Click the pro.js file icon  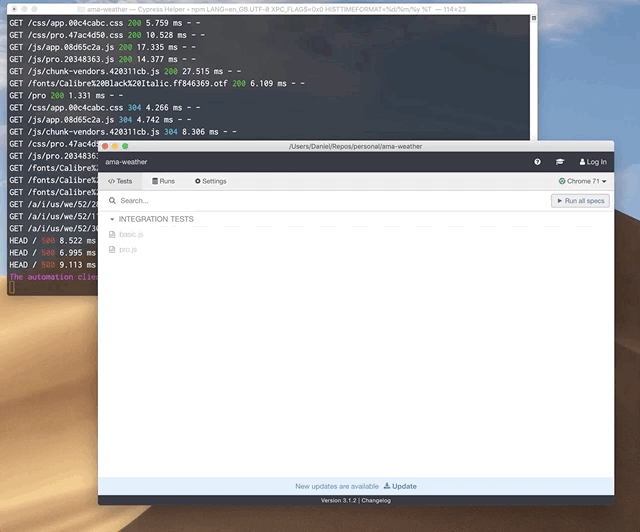(x=112, y=249)
